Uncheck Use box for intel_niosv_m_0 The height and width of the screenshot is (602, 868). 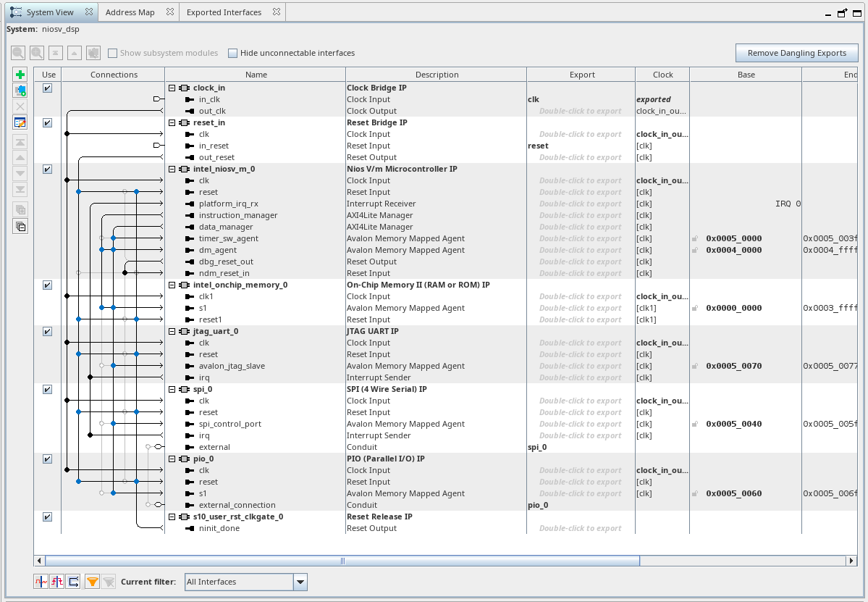coord(48,170)
